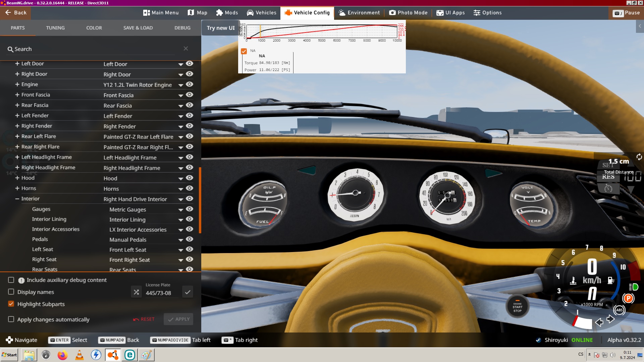Click the headlights indicator icon
Image resolution: width=644 pixels, height=362 pixels.
pyautogui.click(x=633, y=287)
